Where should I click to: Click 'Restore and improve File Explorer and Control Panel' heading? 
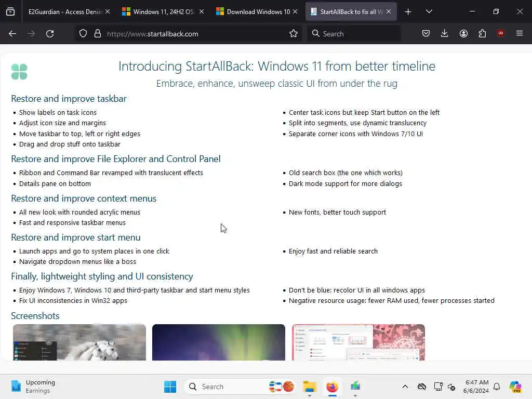(116, 159)
